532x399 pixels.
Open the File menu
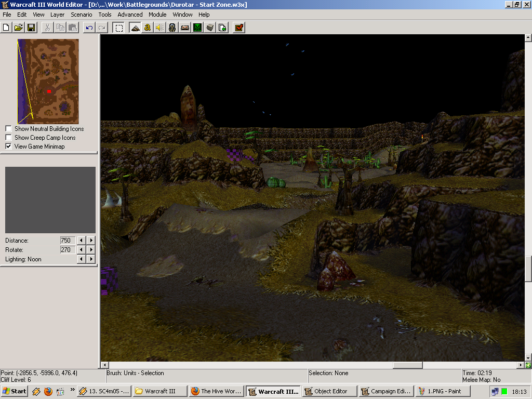[7, 15]
